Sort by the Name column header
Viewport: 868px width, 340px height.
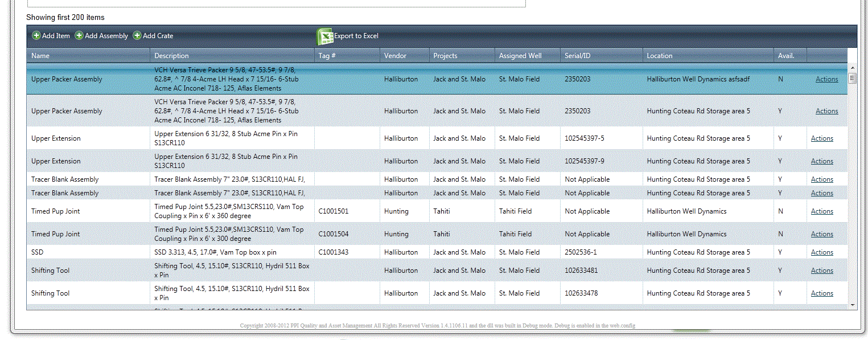(x=88, y=55)
